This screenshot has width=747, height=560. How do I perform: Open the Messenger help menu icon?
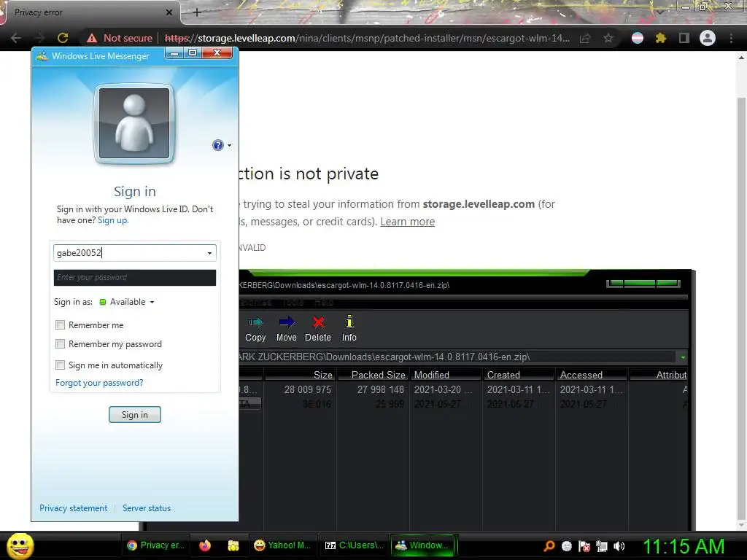point(217,145)
